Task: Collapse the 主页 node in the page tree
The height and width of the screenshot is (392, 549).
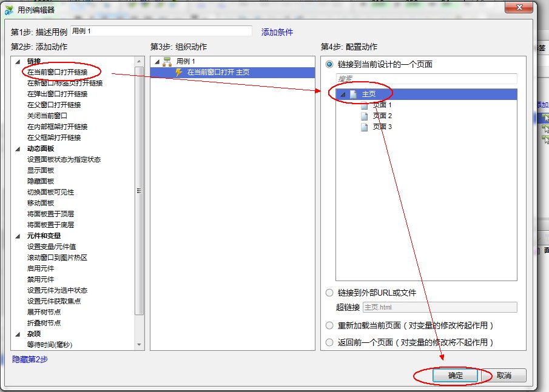Action: click(x=343, y=95)
